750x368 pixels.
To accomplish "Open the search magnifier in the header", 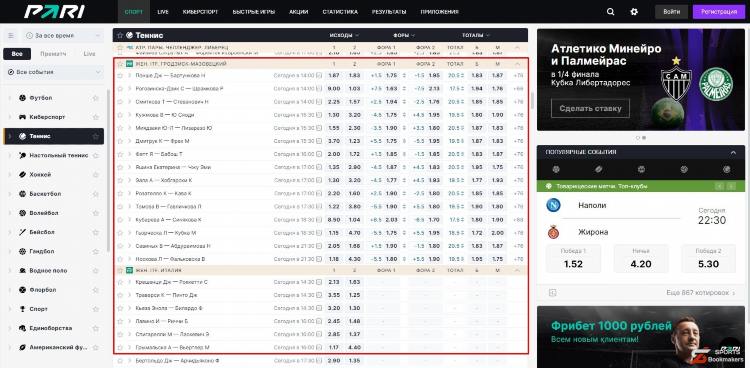I will pyautogui.click(x=610, y=12).
